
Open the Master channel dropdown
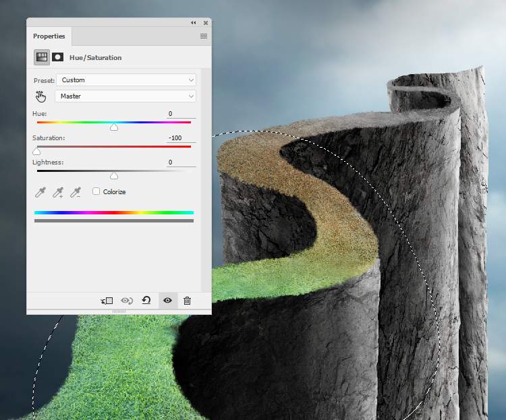tap(125, 96)
